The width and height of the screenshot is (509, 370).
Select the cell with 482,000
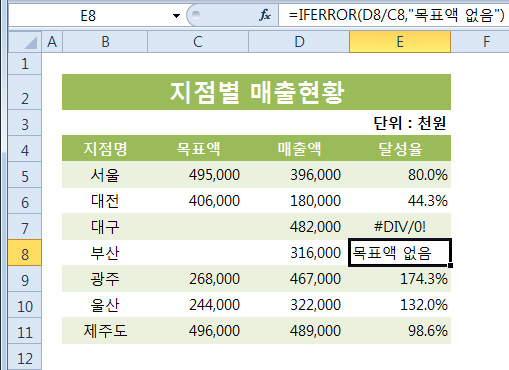point(299,227)
